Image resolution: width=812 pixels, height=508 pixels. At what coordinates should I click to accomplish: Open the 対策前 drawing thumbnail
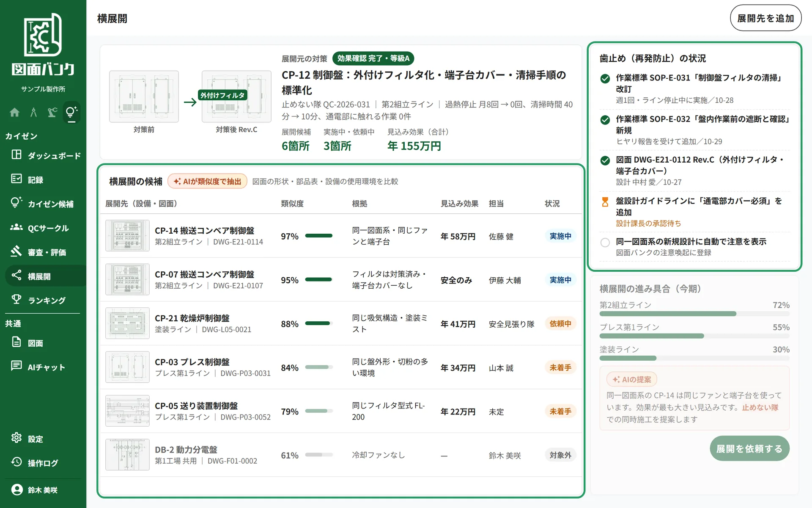144,97
